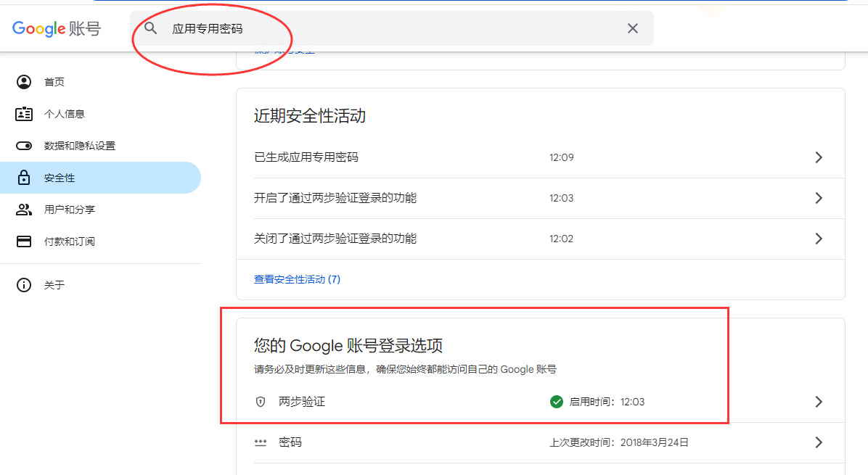The height and width of the screenshot is (475, 868).
Task: Clear the search box with X
Action: point(633,28)
